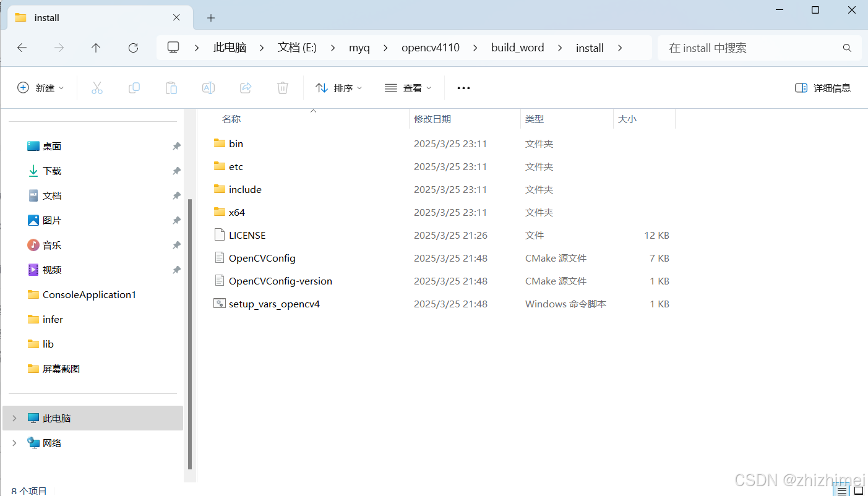The width and height of the screenshot is (868, 496).
Task: Expand chevron after myq in address bar
Action: [385, 48]
